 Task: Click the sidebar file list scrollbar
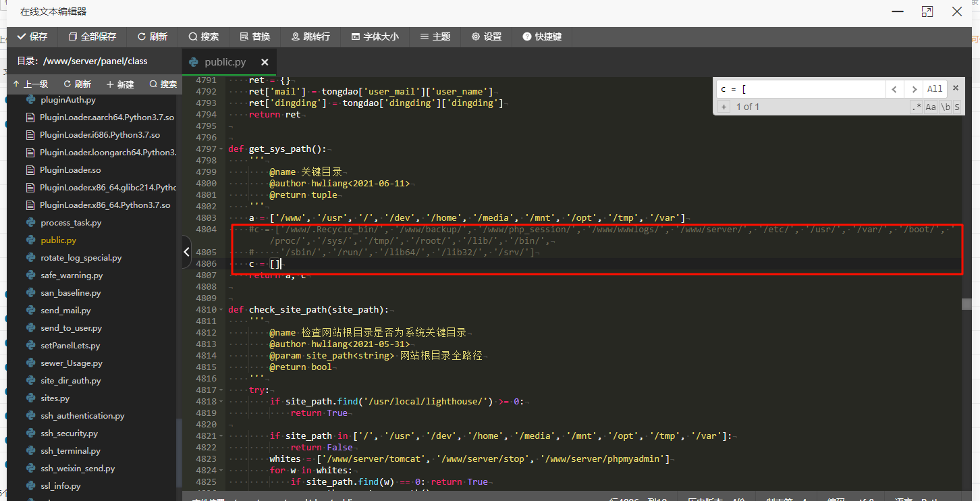(179, 452)
